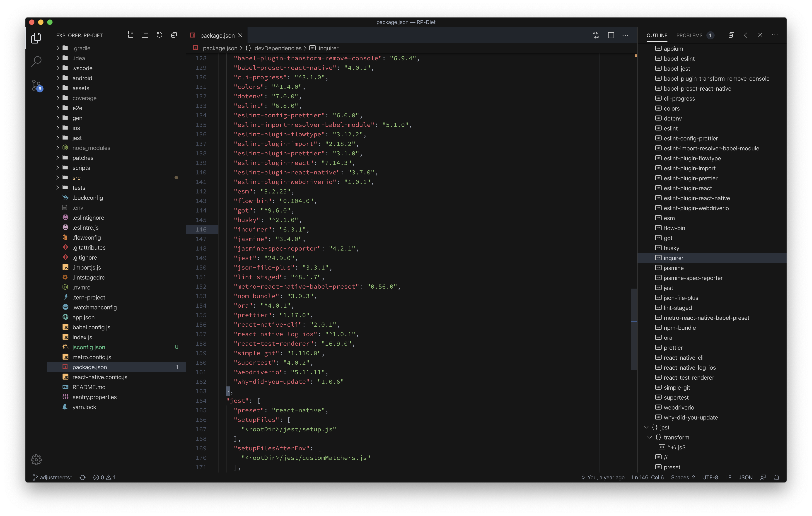Collapse the jest object in Outline
812x516 pixels.
(646, 427)
